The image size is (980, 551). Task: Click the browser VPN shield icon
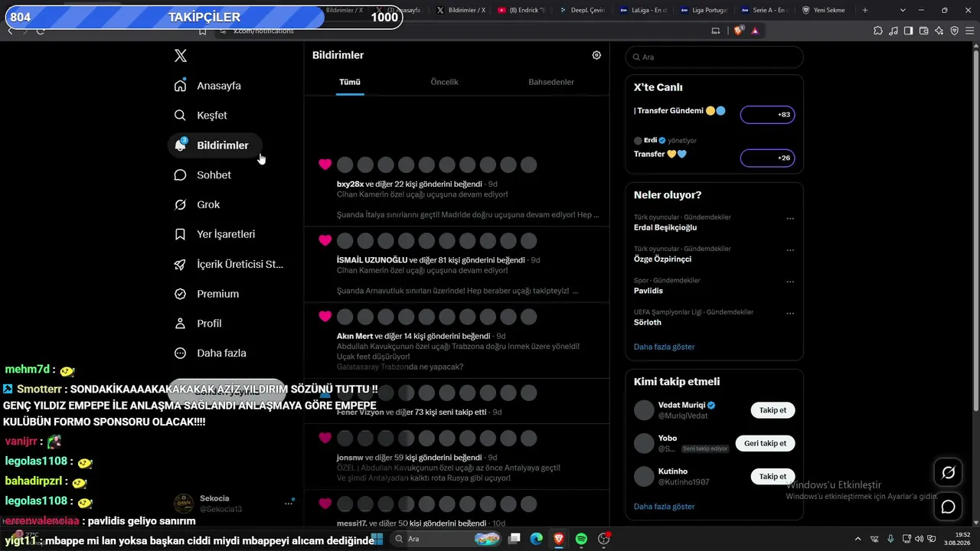954,31
